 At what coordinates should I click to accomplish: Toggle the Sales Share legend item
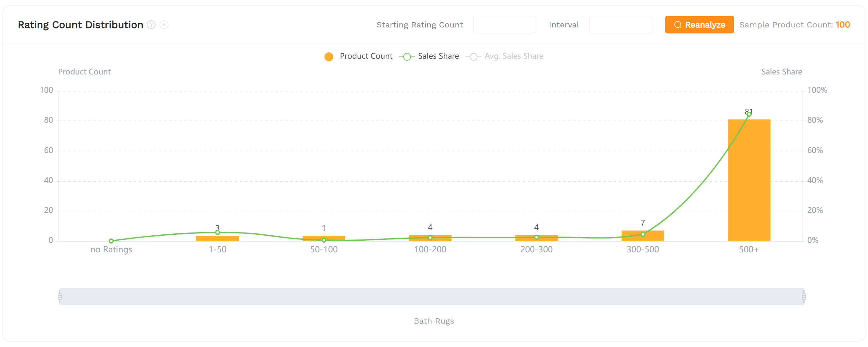click(429, 56)
